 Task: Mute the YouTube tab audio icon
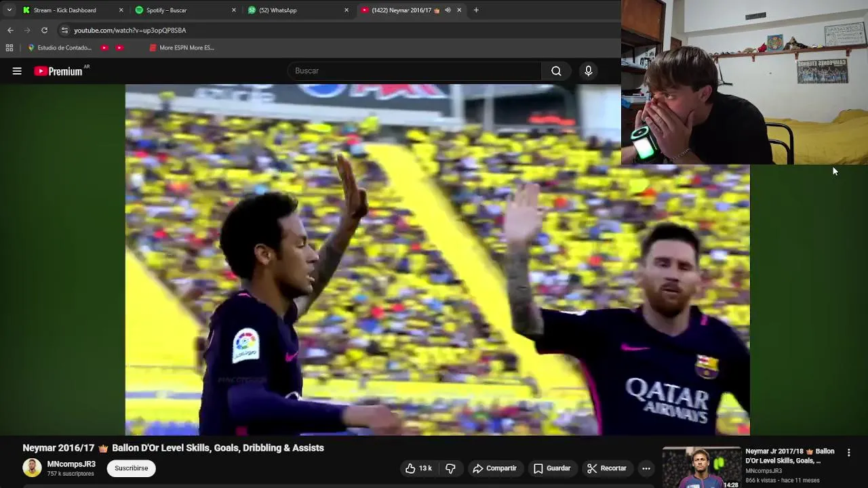(448, 10)
